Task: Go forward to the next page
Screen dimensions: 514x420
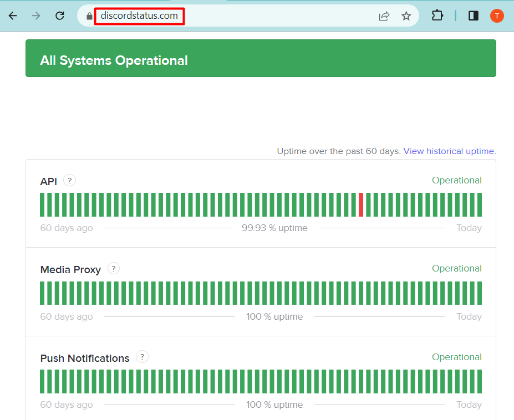Action: click(36, 16)
